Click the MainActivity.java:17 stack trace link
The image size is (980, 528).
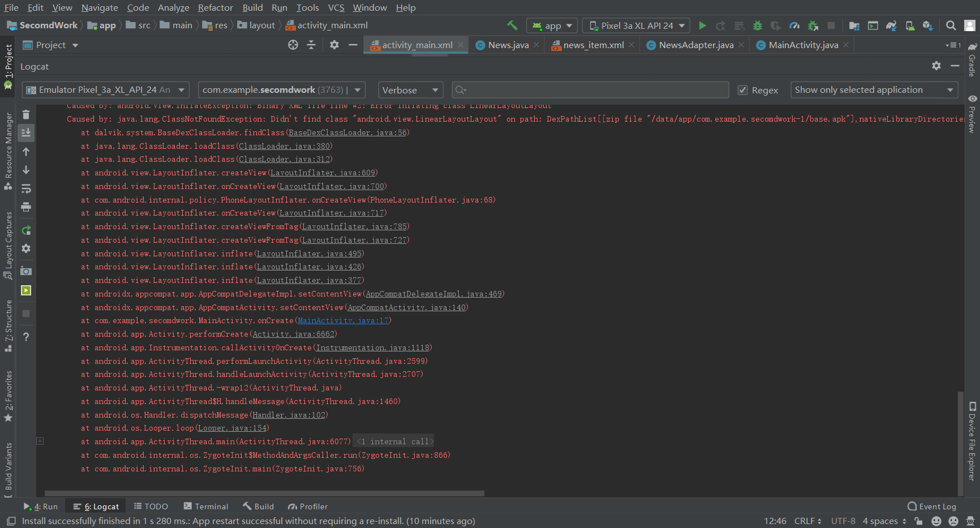[343, 321]
